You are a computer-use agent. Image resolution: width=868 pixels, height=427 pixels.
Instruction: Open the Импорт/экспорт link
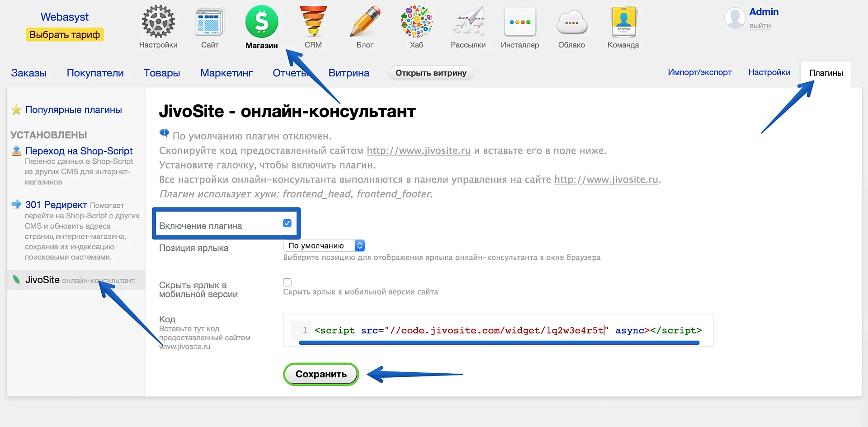[x=700, y=72]
